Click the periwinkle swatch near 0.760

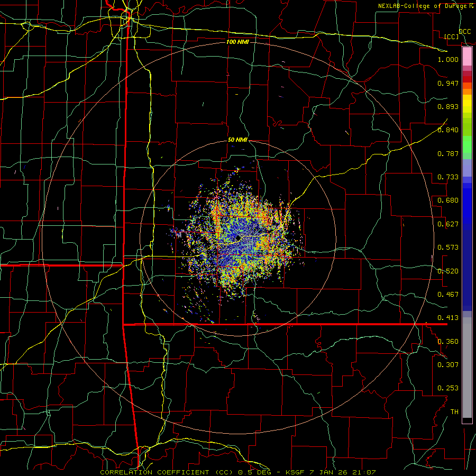pos(467,169)
